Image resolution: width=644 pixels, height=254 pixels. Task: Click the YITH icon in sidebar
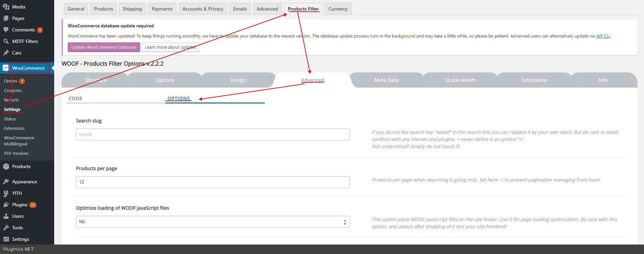pos(6,193)
